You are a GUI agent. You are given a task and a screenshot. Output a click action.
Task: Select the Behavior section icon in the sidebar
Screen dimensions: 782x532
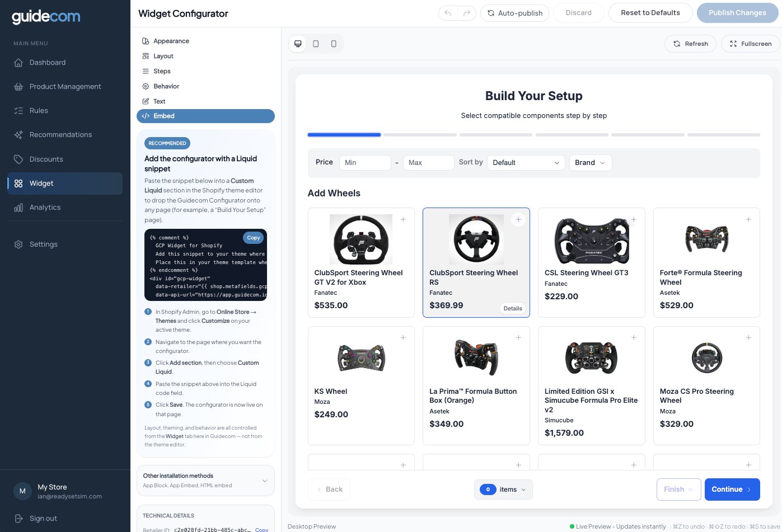click(147, 86)
